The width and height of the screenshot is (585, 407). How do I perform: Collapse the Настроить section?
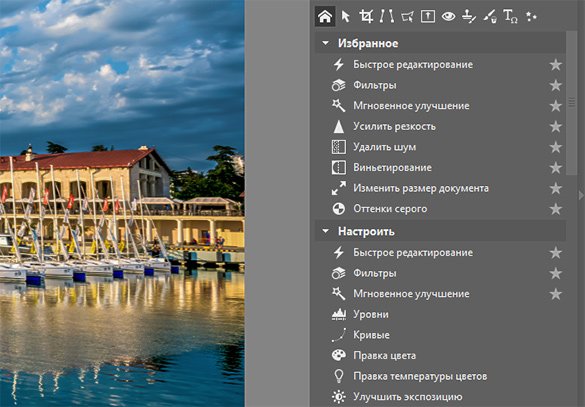325,231
